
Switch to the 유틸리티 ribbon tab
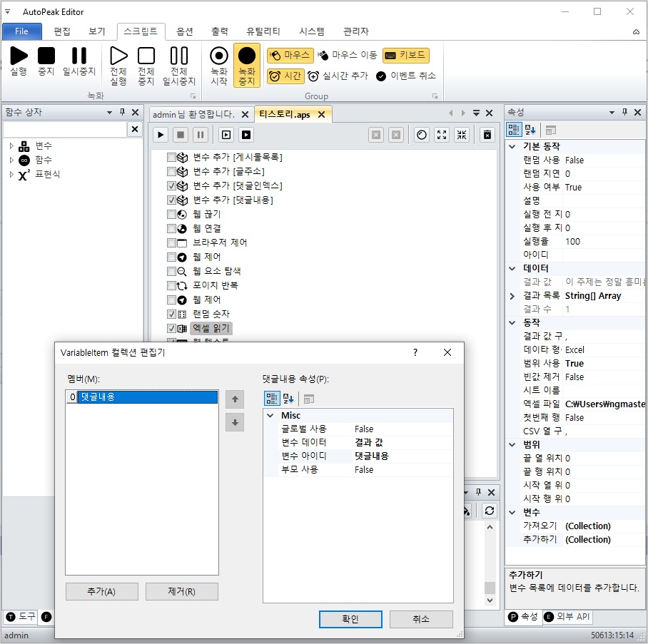tap(263, 31)
